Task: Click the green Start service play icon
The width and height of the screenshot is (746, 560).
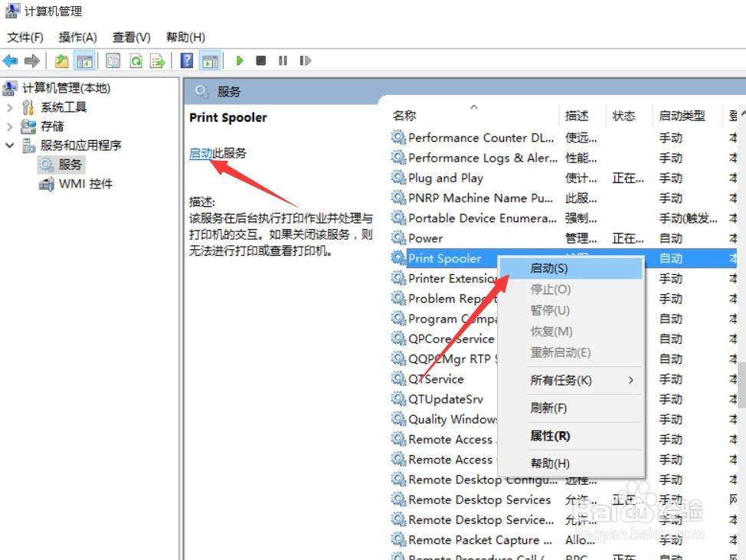Action: point(240,61)
